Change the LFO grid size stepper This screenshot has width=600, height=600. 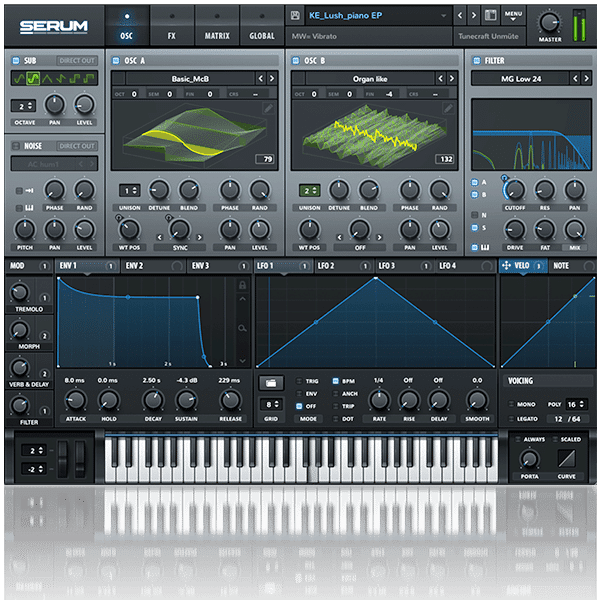pos(271,404)
